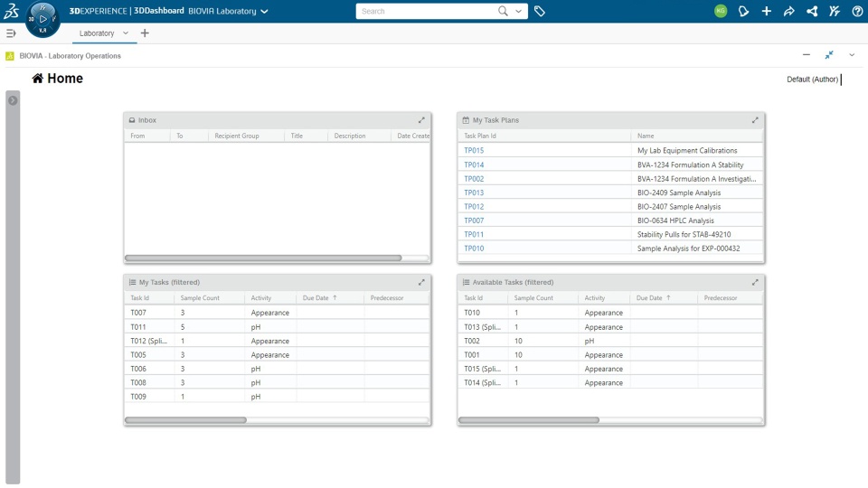Open task plan TP010
The height and width of the screenshot is (488, 868).
pos(474,249)
